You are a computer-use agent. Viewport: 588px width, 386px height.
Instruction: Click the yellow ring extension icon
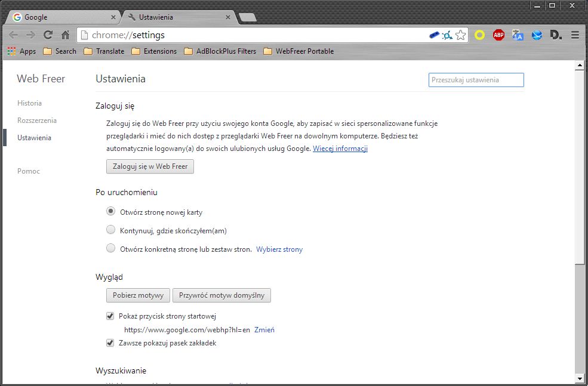[x=479, y=35]
